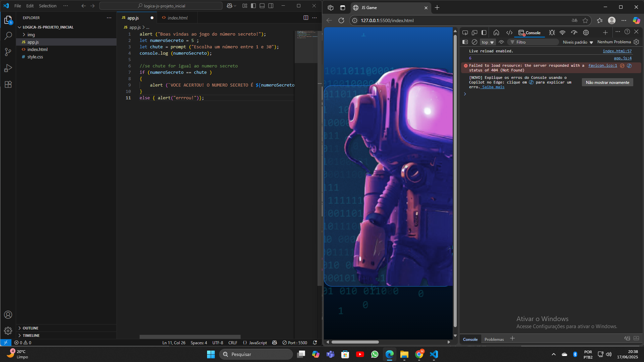The image size is (644, 362).
Task: Open Console settings gear icon
Action: (636, 42)
